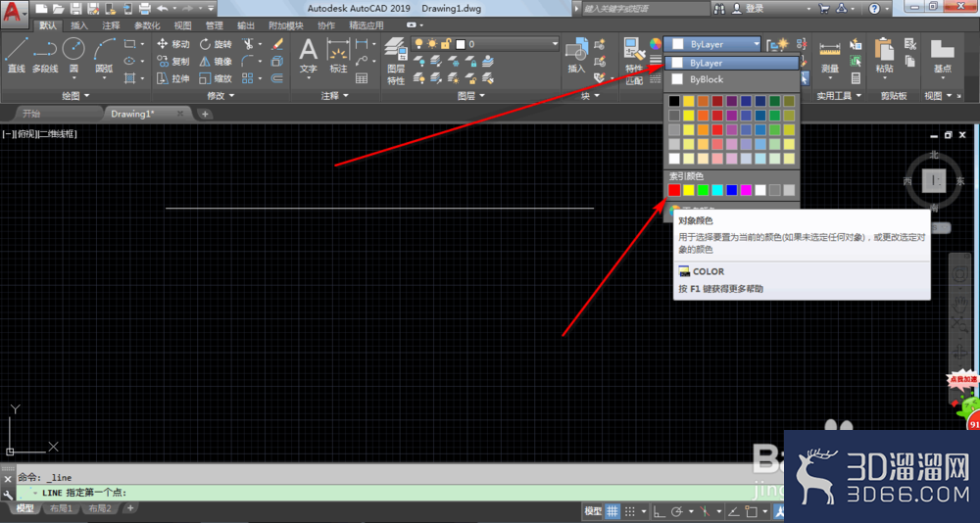Toggle the layer on/off lightbulb icon
Screen dimensions: 980x523
[418, 44]
